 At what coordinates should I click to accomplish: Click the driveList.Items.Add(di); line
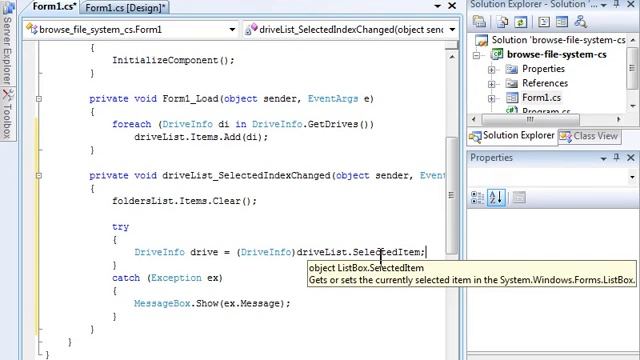201,137
